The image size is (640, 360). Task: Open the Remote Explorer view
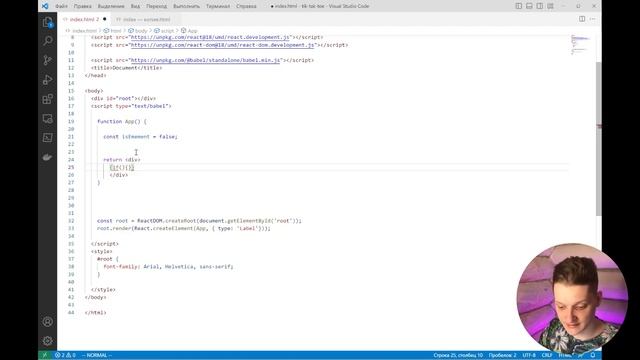pos(48,118)
